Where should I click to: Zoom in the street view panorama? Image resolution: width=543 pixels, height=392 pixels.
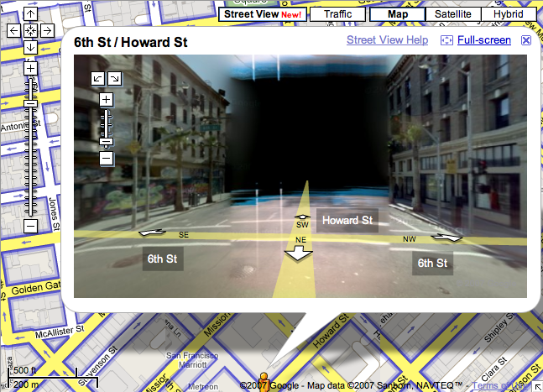(x=107, y=99)
